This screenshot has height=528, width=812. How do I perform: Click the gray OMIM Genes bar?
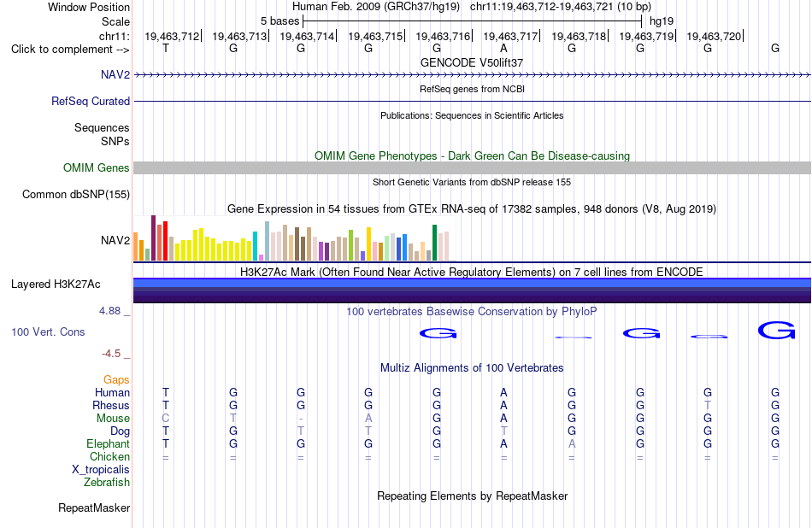pyautogui.click(x=472, y=167)
